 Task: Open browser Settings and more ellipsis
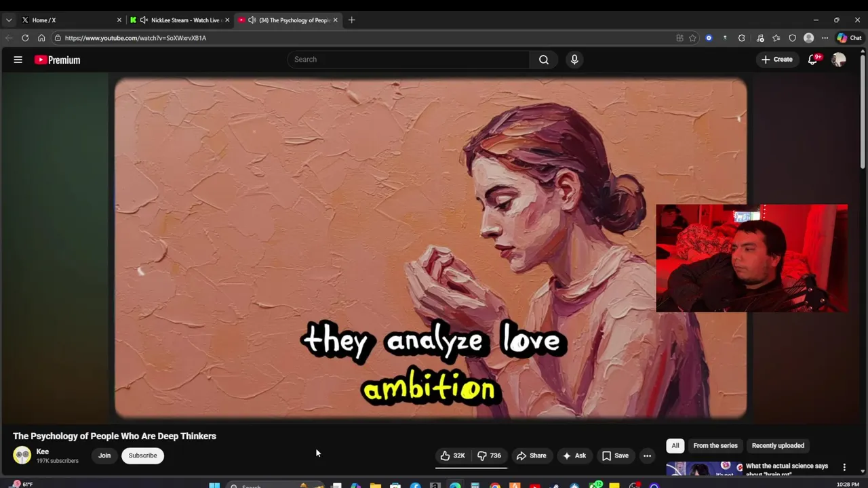point(825,38)
